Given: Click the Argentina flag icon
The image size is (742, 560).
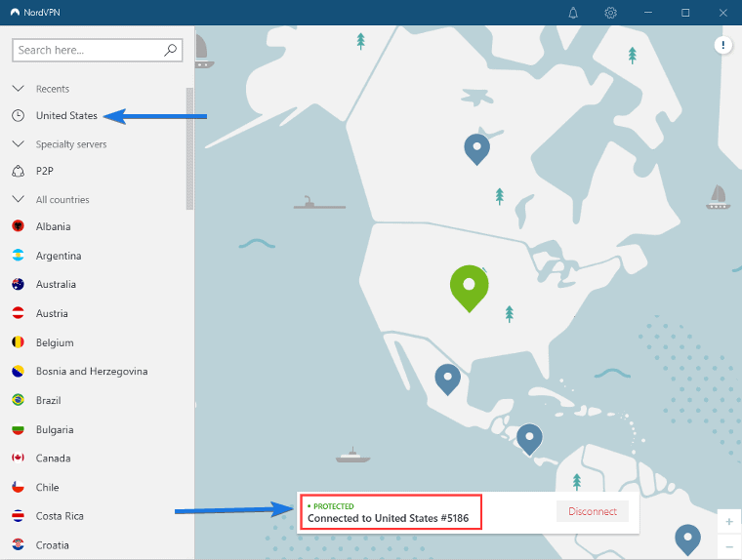Looking at the screenshot, I should 18,256.
